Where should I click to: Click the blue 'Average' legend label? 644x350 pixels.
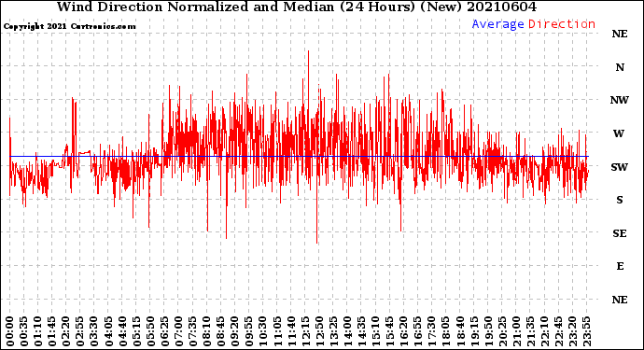coord(497,24)
